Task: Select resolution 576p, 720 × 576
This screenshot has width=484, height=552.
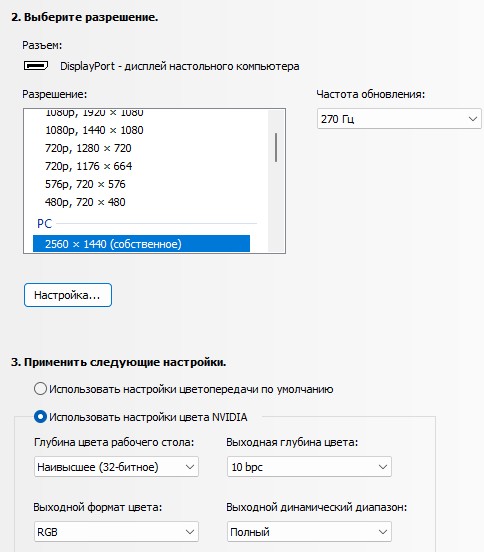Action: pos(85,184)
